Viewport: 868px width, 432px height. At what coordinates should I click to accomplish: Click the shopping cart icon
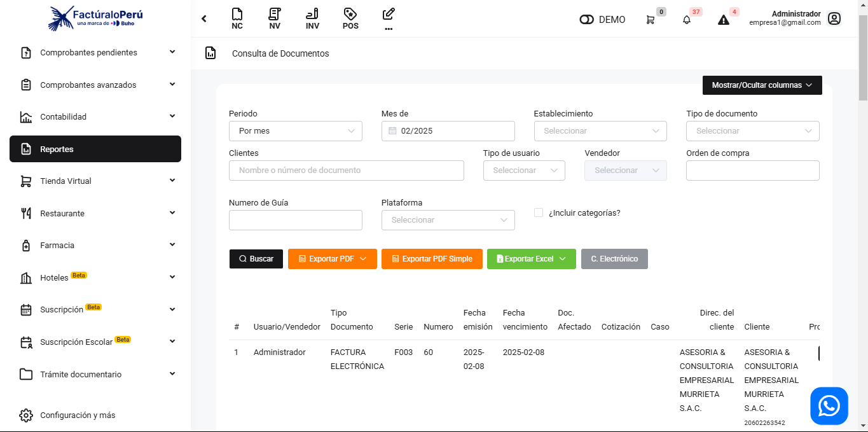click(x=650, y=20)
